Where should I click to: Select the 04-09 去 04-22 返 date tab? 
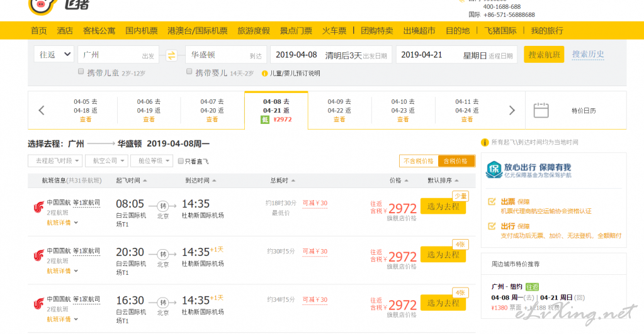tap(339, 110)
